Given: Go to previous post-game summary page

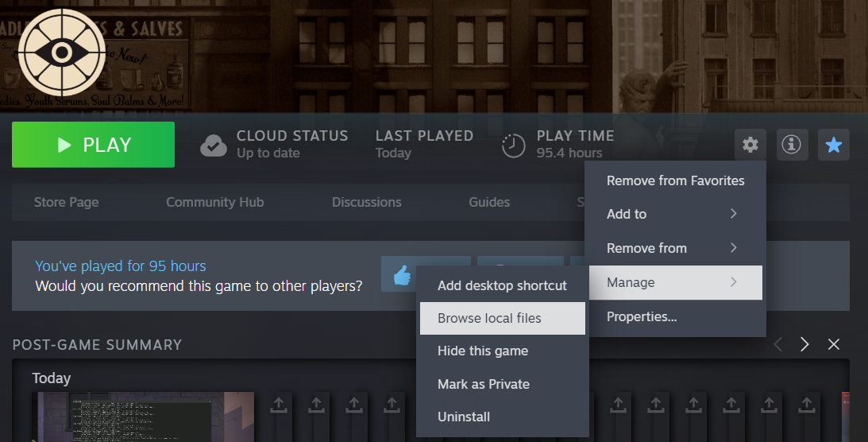Looking at the screenshot, I should pos(777,344).
